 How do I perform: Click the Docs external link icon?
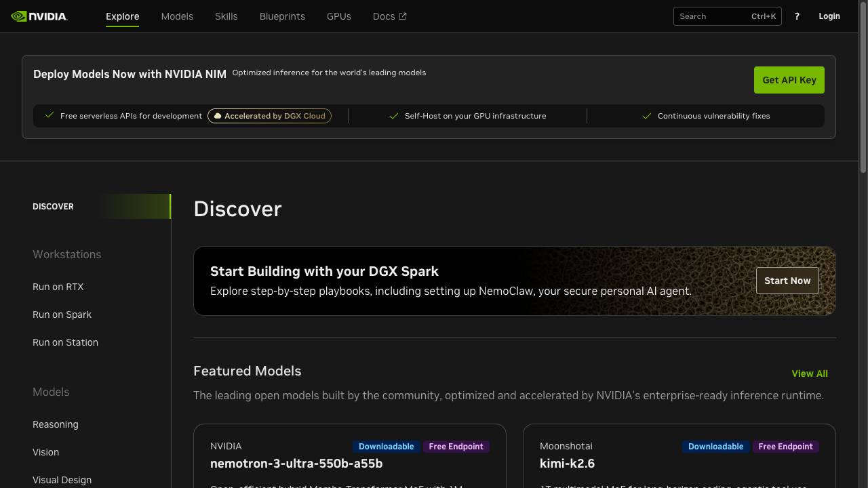(x=402, y=16)
